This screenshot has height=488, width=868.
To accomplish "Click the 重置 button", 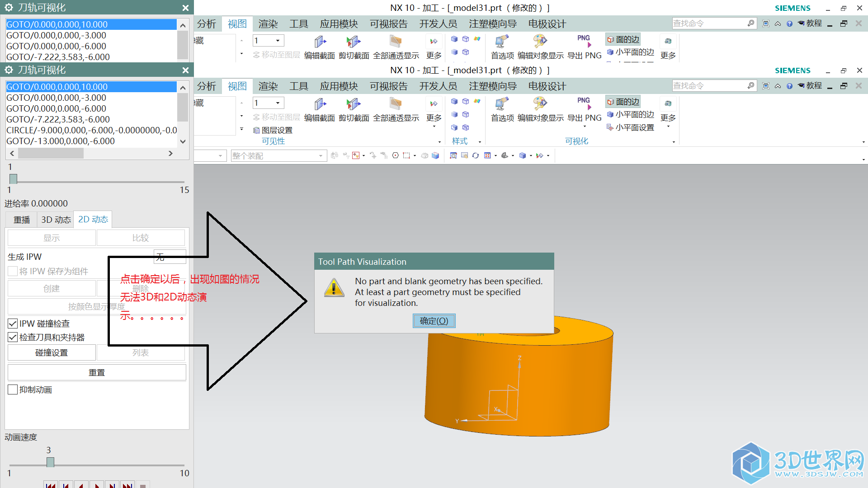I will pos(97,372).
